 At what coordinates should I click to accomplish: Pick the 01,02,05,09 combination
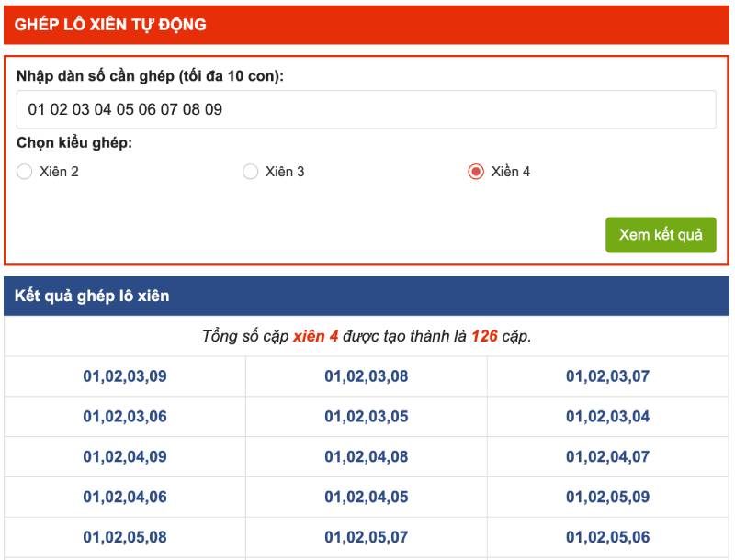tap(607, 498)
